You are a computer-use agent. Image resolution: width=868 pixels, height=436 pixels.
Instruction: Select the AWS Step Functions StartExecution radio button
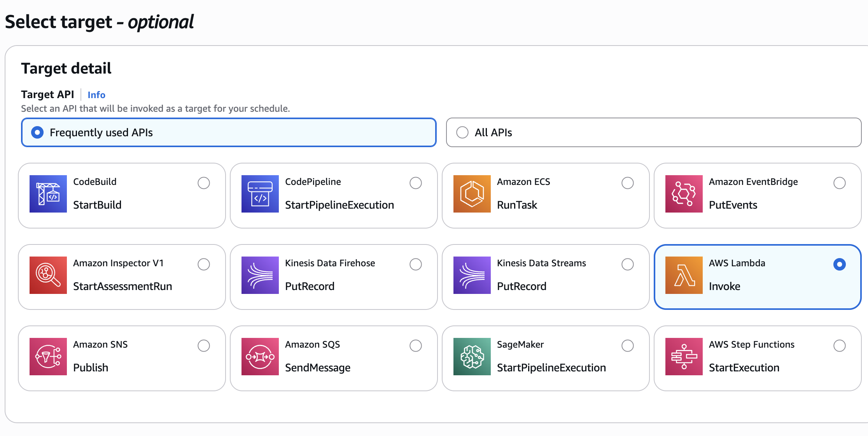[840, 346]
